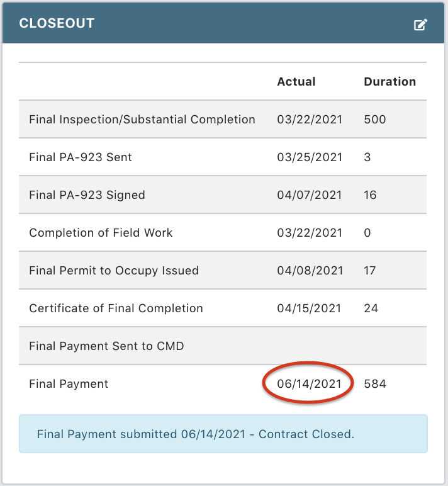
Task: Click the Final PA-923 Signed row label
Action: point(87,195)
